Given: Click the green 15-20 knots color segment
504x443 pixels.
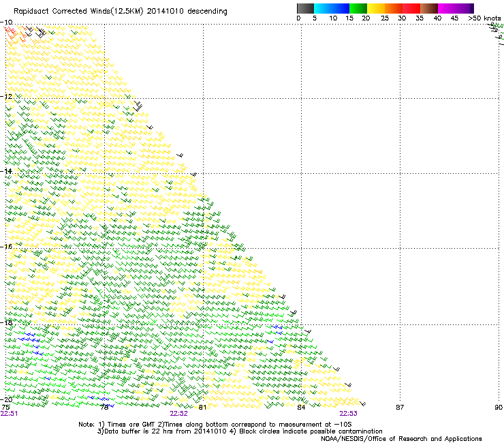Looking at the screenshot, I should pos(358,8).
